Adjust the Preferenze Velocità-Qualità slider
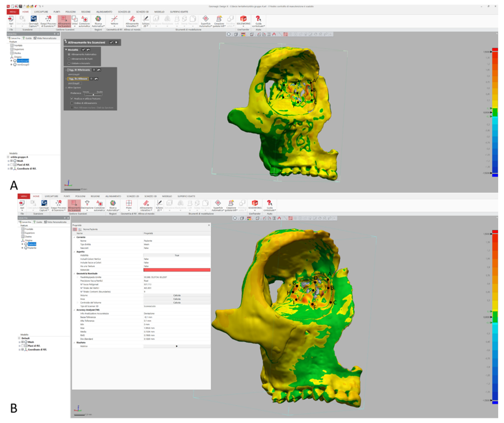This screenshot has width=504, height=423. coord(93,95)
